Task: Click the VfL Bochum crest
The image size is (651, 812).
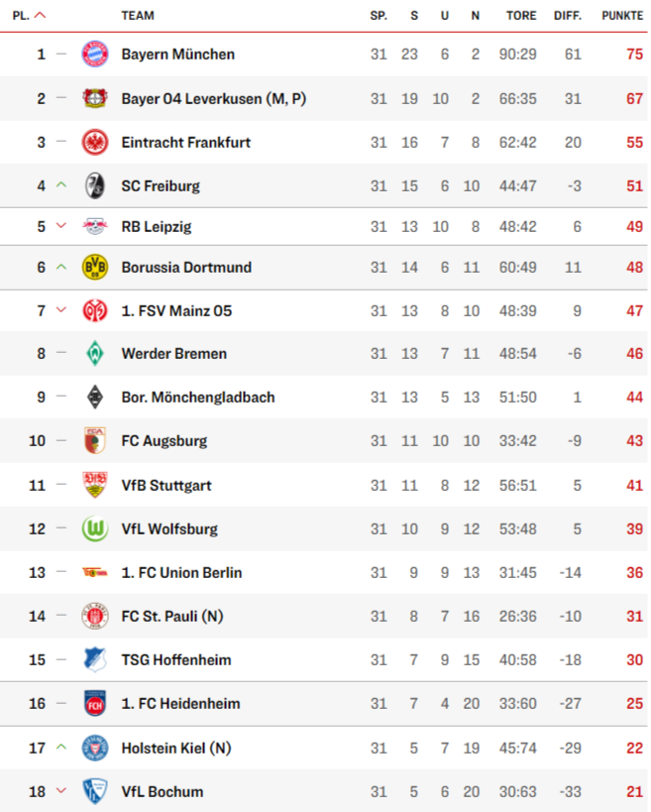Action: [x=95, y=791]
